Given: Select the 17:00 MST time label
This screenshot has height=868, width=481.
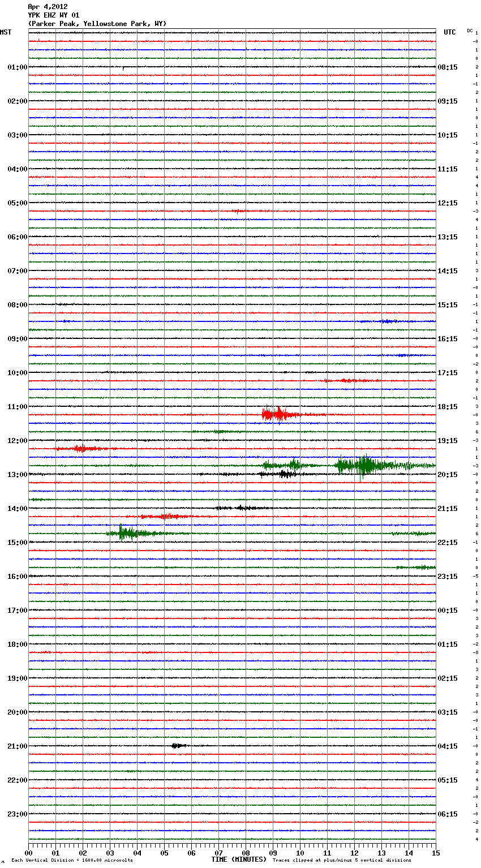Looking at the screenshot, I should [x=18, y=611].
